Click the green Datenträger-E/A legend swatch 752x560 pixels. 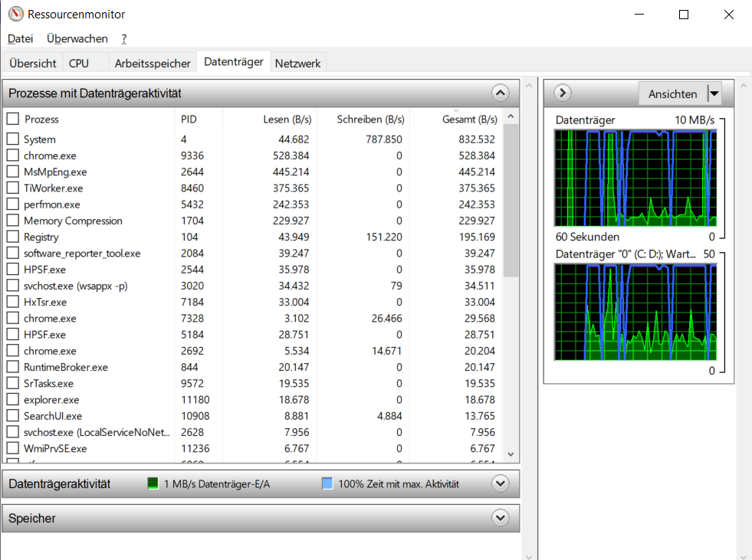(x=153, y=483)
